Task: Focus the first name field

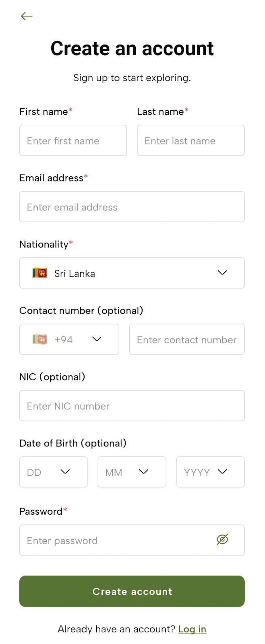Action: (x=73, y=140)
